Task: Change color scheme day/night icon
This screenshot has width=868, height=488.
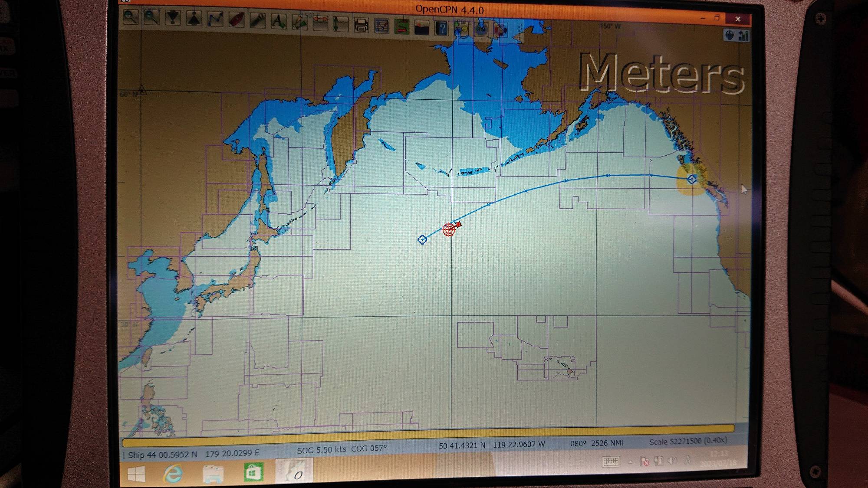Action: tap(422, 28)
